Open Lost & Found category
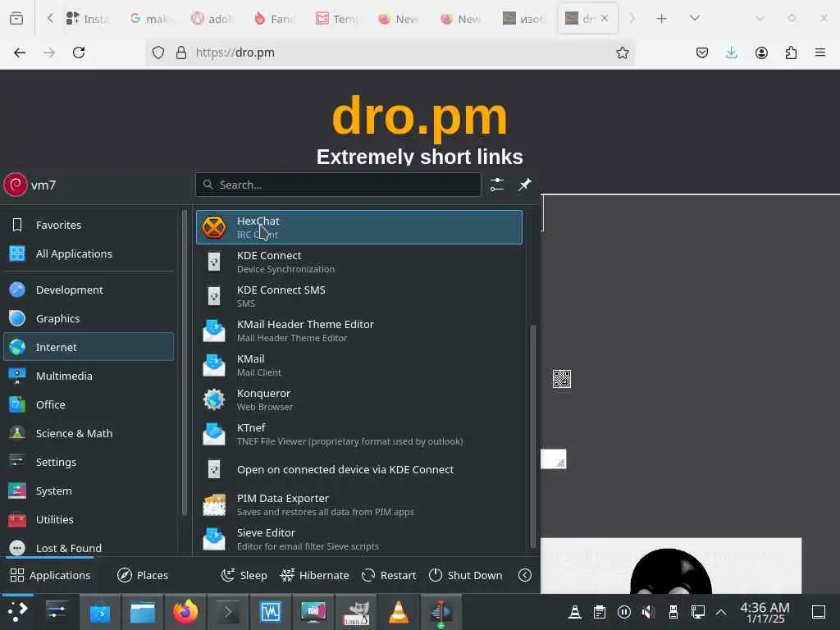 89,548
